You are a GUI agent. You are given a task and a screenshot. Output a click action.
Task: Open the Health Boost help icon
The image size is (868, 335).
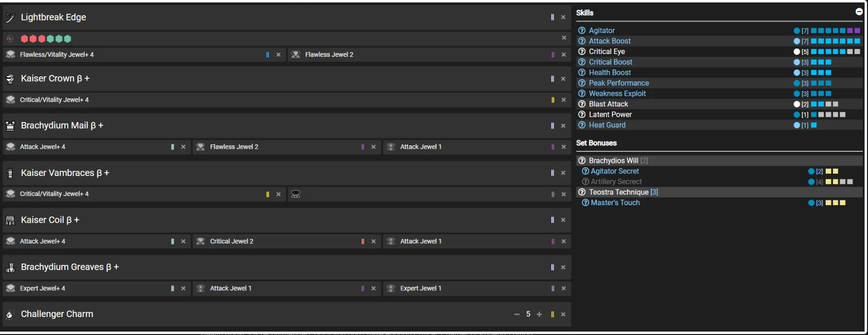582,72
